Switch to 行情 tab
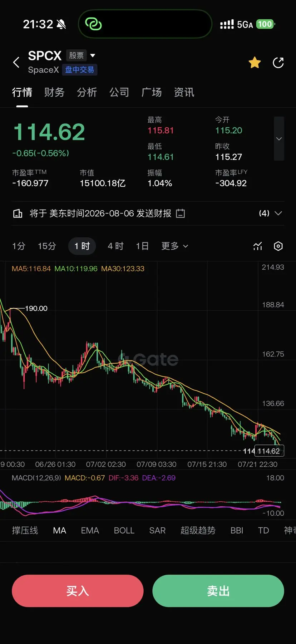 (x=22, y=92)
